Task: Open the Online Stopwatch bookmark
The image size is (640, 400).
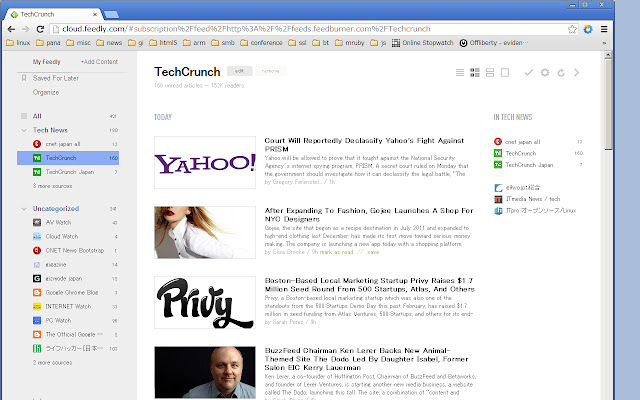Action: click(x=422, y=42)
